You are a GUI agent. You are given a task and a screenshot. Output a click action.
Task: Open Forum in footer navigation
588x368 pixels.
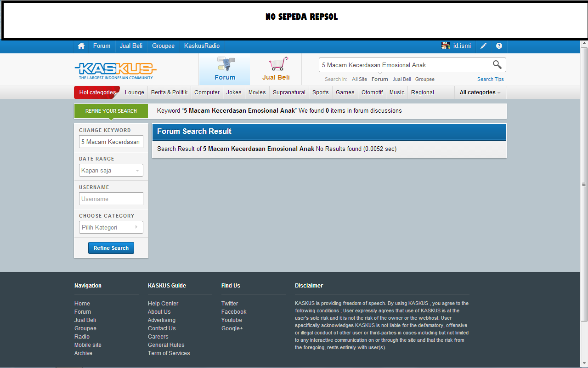(x=83, y=312)
